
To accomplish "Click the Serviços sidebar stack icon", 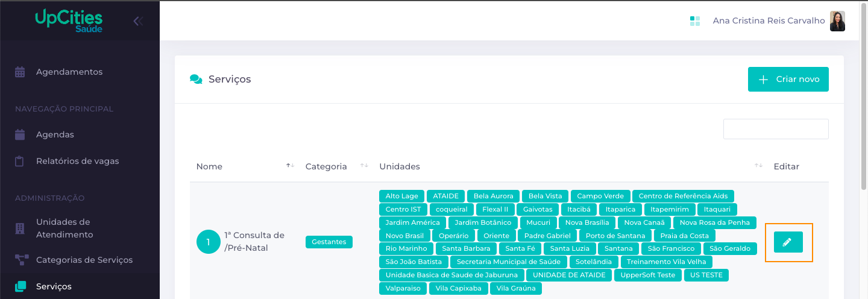I will point(20,286).
